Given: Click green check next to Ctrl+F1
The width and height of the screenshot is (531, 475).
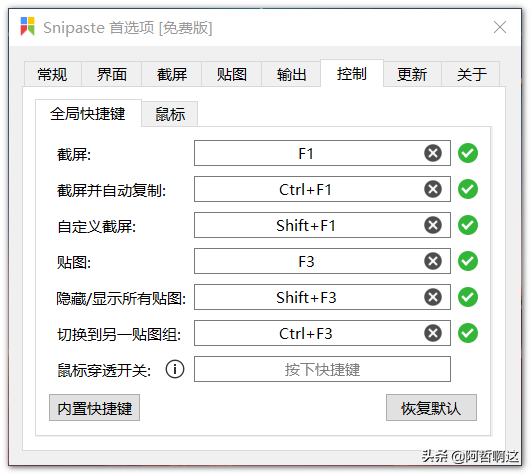Looking at the screenshot, I should coord(468,189).
